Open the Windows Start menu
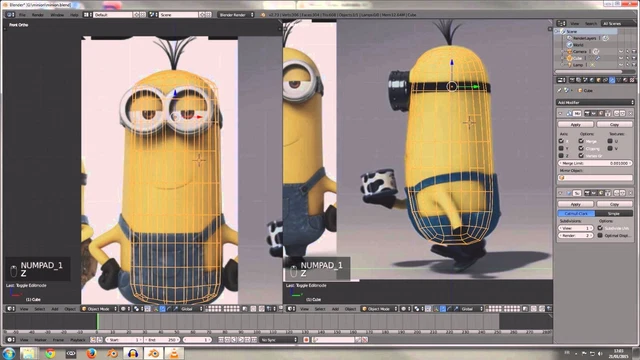Image resolution: width=640 pixels, height=360 pixels. (9, 353)
